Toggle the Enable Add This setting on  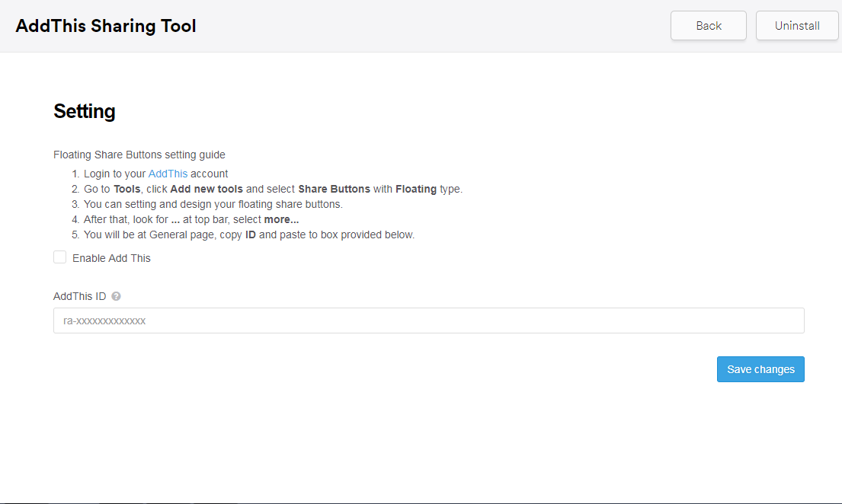59,257
